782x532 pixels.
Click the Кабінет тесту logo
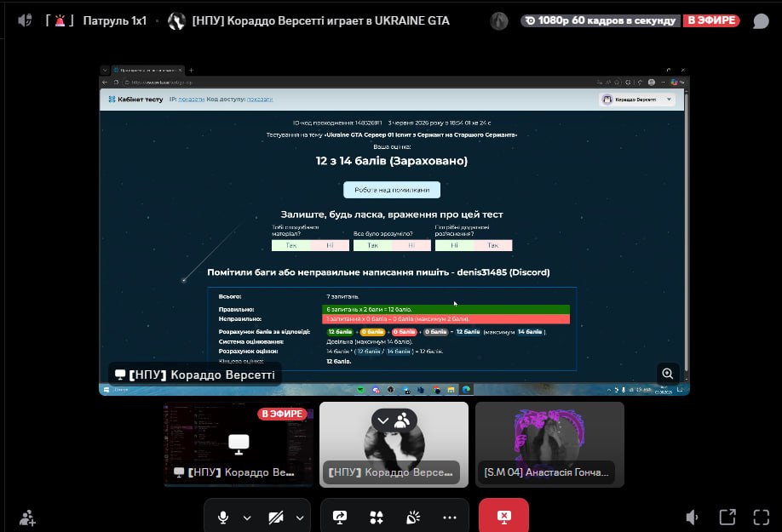(135, 99)
